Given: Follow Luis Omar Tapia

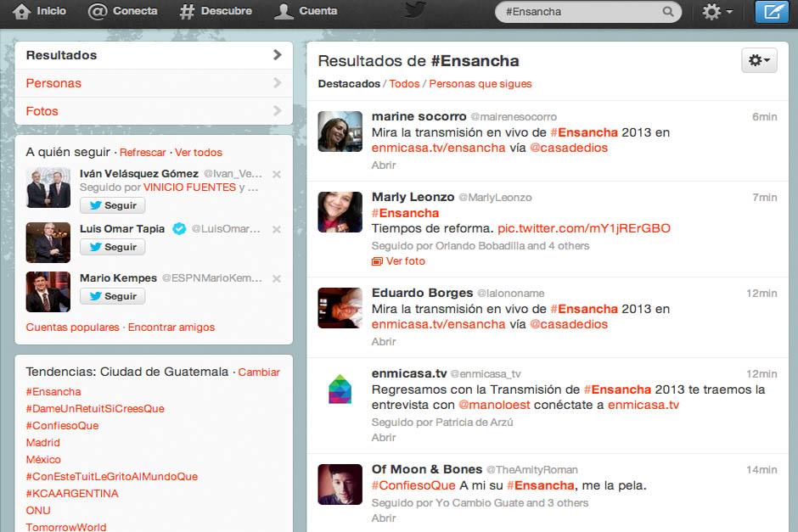Looking at the screenshot, I should (113, 247).
